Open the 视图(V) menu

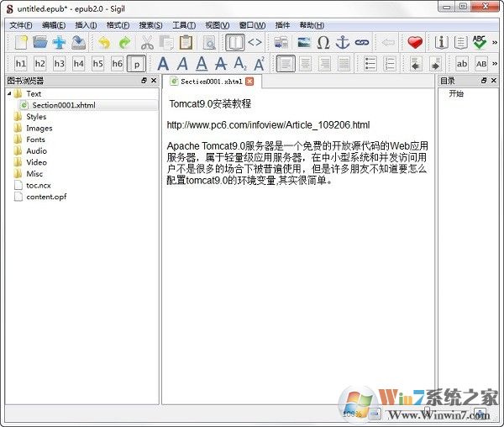218,25
